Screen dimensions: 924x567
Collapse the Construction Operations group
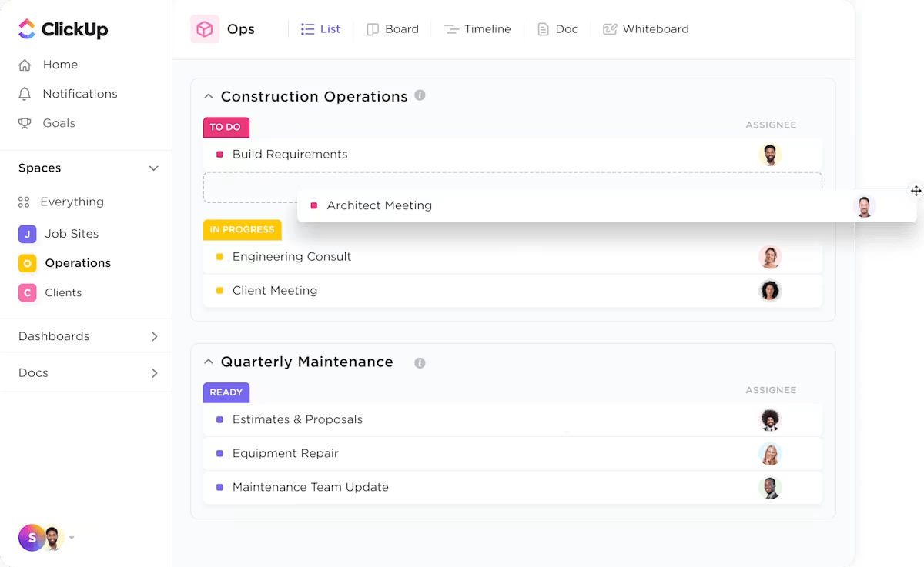click(x=208, y=96)
